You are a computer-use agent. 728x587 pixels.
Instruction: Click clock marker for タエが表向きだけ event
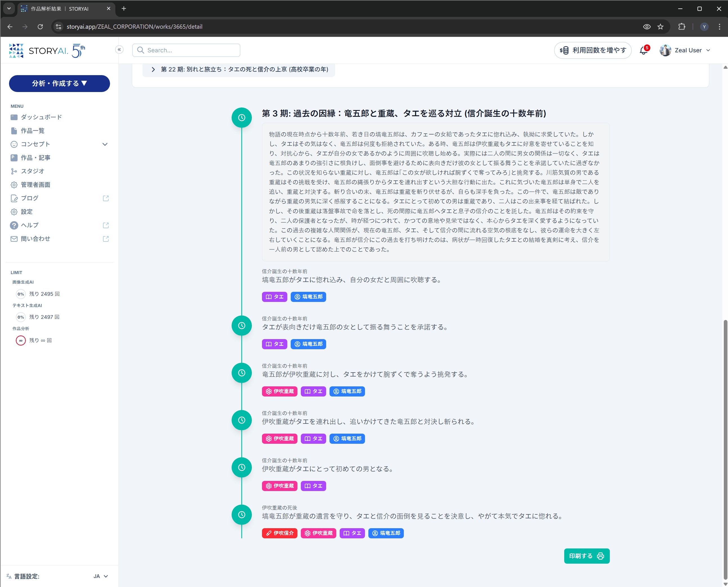(242, 326)
